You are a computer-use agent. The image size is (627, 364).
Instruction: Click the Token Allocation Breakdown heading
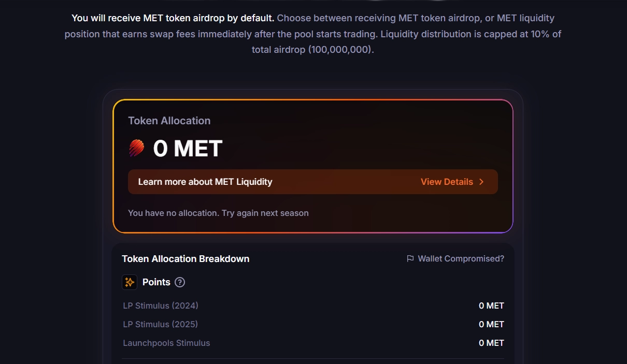click(x=186, y=258)
